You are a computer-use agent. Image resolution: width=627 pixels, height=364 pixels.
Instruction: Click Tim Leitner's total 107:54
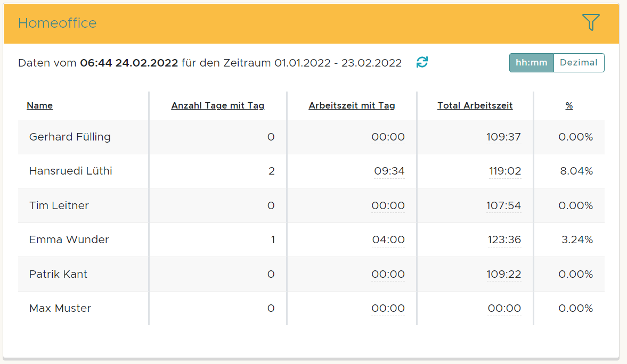503,205
